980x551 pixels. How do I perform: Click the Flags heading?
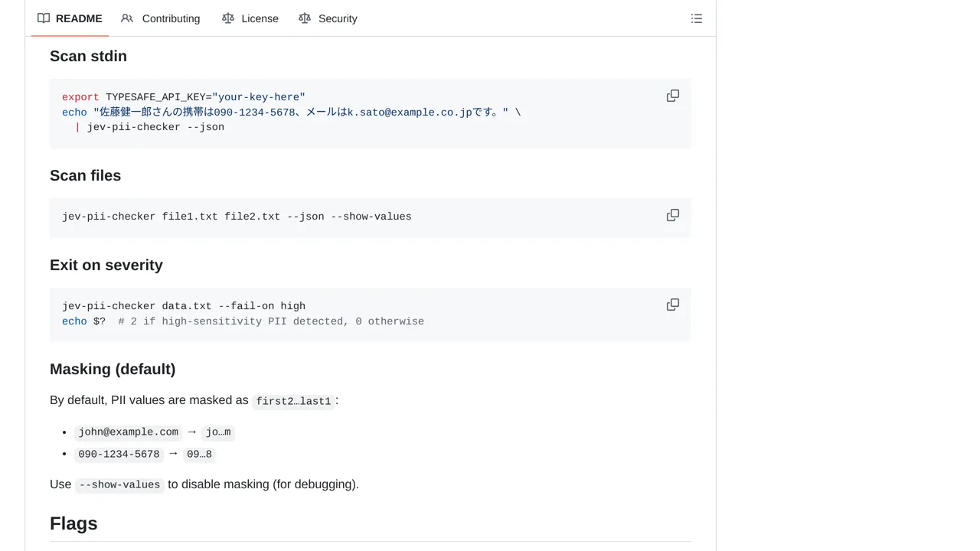73,523
